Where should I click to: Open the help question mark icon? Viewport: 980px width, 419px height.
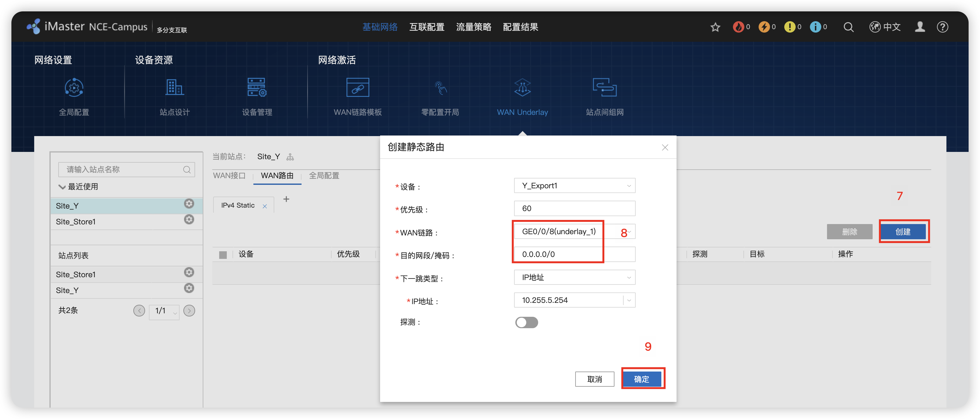click(942, 28)
